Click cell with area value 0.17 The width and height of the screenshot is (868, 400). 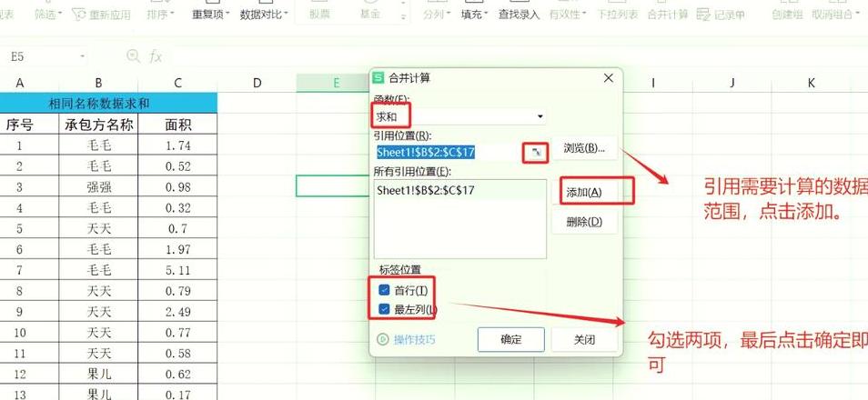(177, 394)
